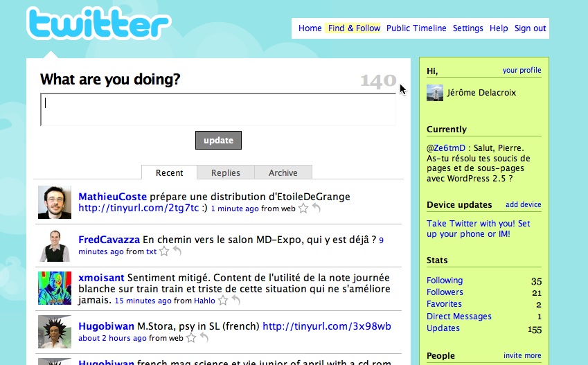588x365 pixels.
Task: Switch to the Archive tab
Action: 283,172
